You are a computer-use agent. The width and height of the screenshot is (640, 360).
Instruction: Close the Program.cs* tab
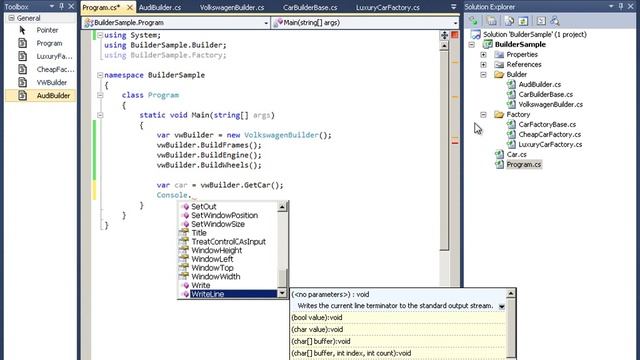tap(130, 7)
